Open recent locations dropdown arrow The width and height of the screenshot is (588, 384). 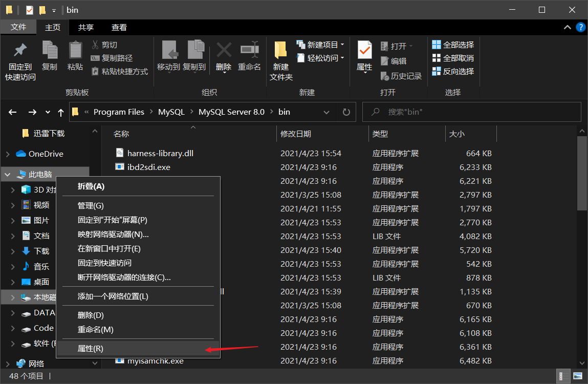click(48, 112)
